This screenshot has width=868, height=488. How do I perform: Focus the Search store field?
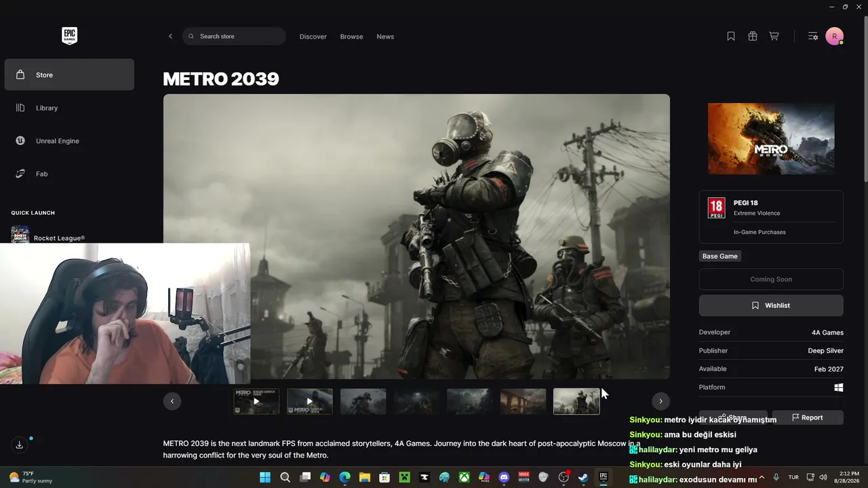(x=234, y=37)
